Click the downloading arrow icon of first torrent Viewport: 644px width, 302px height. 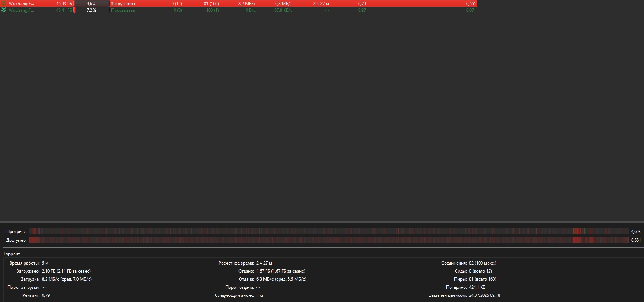click(x=4, y=3)
